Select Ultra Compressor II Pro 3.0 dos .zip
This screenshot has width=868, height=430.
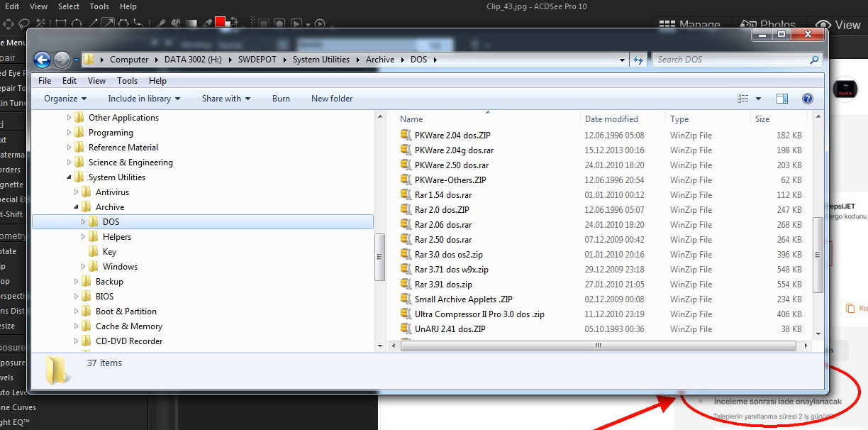[x=479, y=314]
